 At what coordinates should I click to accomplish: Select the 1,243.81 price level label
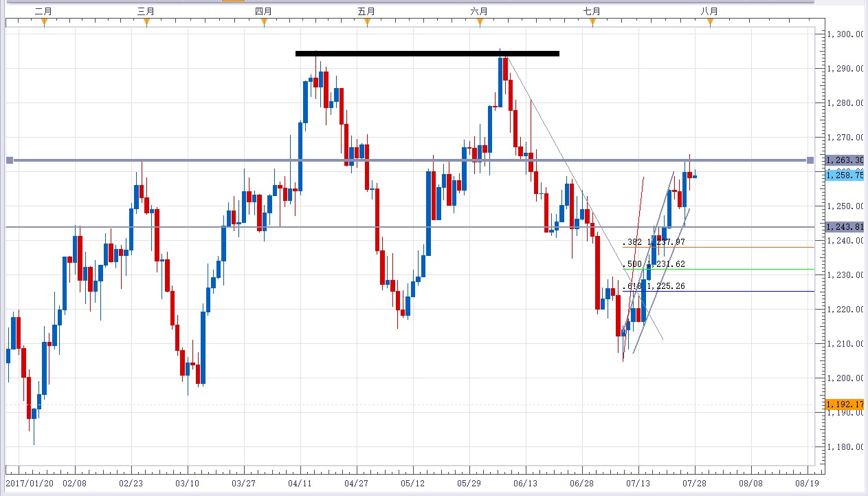(845, 227)
